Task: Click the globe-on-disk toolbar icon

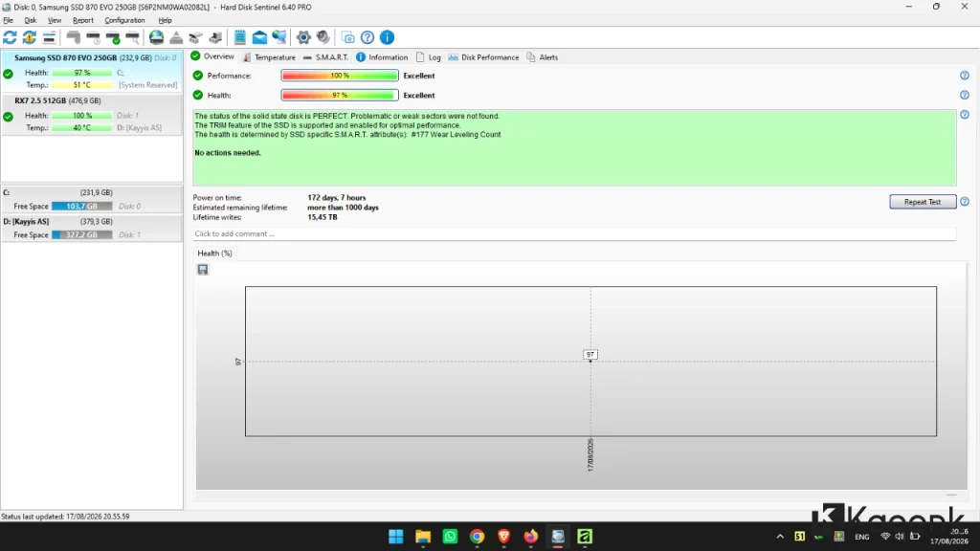Action: coord(156,37)
